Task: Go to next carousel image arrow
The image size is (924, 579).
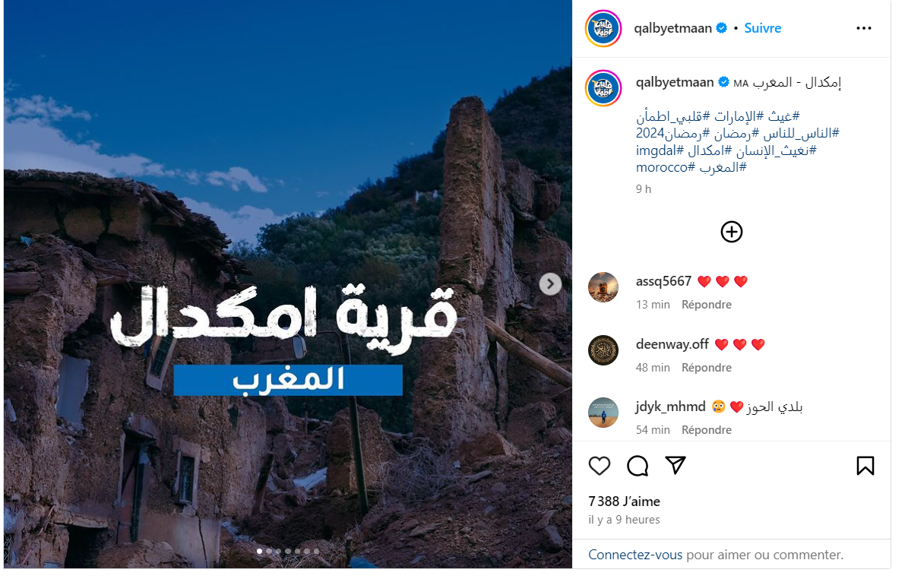Action: [551, 284]
